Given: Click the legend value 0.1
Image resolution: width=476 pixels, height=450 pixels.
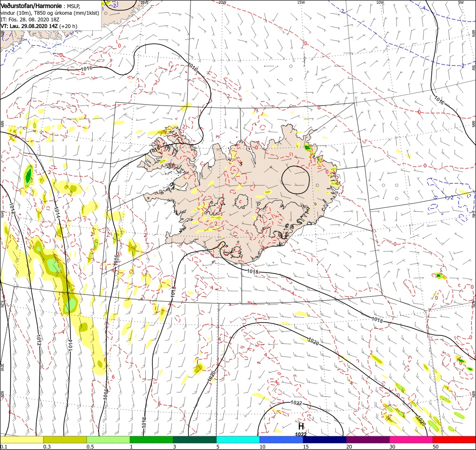Looking at the screenshot, I should 3,447.
